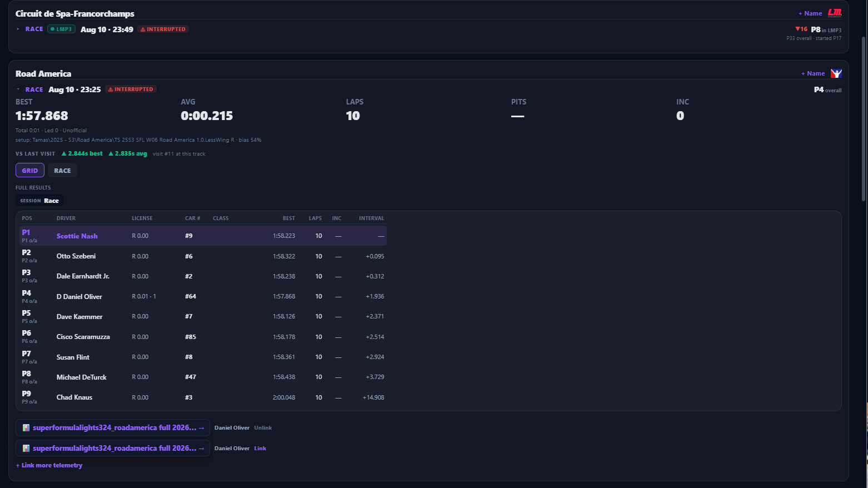Click the 2.844s best improvement value
This screenshot has height=488, width=868.
pos(82,154)
